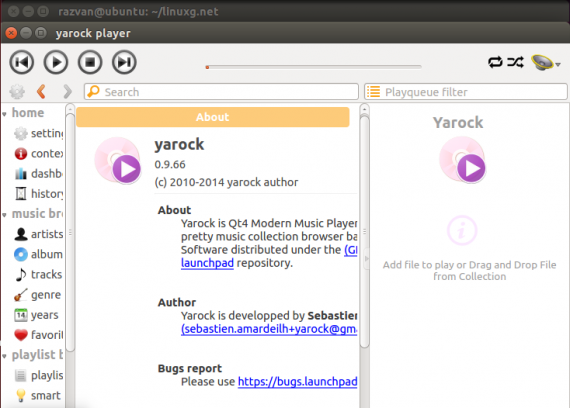Viewport: 570px width, 408px height.
Task: Open favorites in the sidebar
Action: [38, 335]
